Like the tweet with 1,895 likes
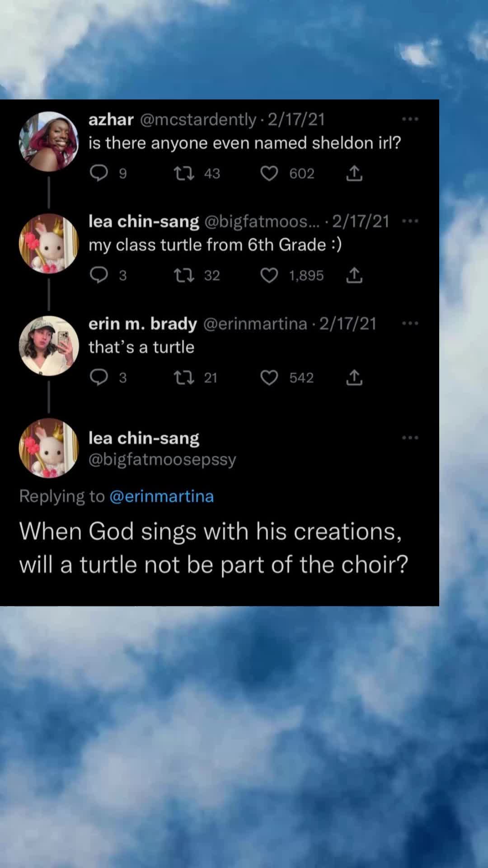488x868 pixels. [x=269, y=275]
